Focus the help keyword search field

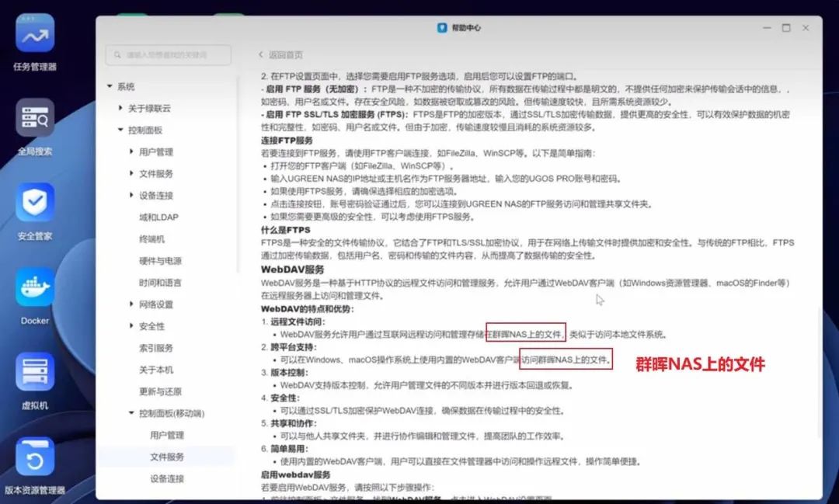pyautogui.click(x=169, y=55)
